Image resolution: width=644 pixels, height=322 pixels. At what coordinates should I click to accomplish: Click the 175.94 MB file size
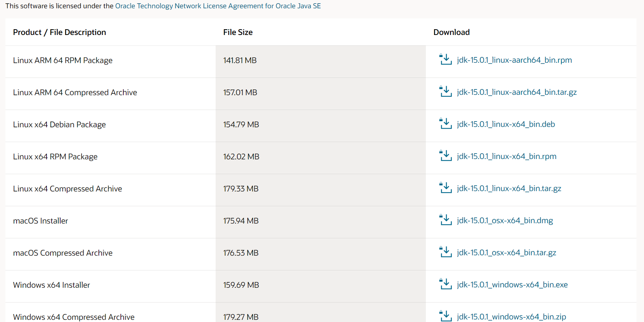[241, 221]
